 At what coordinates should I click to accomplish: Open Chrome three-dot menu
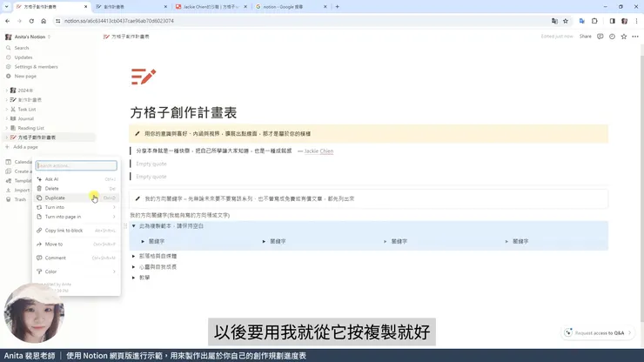pos(637,21)
